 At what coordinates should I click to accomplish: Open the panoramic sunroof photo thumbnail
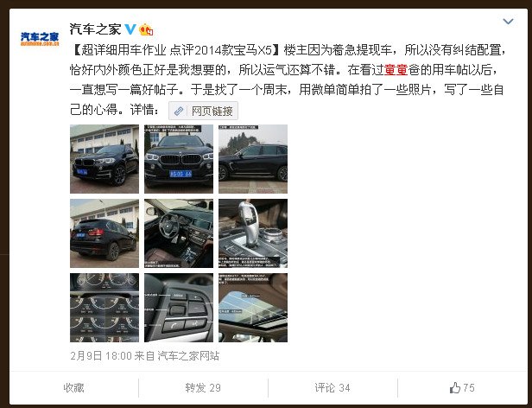(x=253, y=308)
